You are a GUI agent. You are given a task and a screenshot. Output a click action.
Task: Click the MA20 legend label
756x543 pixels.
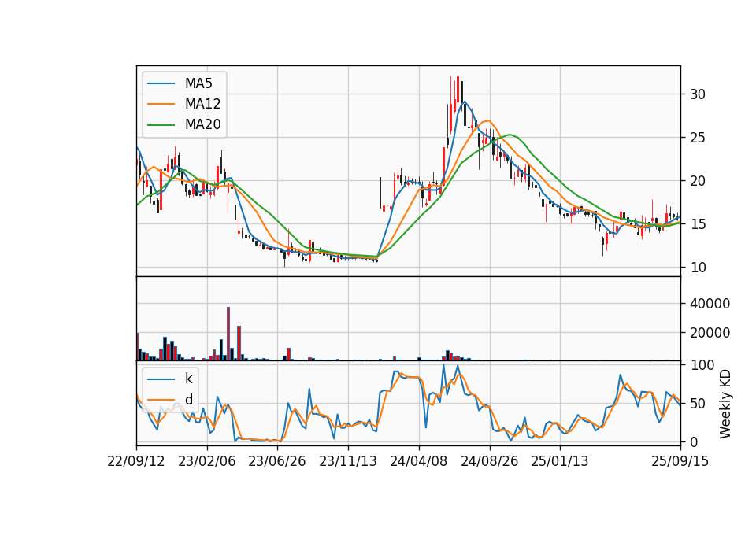pyautogui.click(x=202, y=124)
